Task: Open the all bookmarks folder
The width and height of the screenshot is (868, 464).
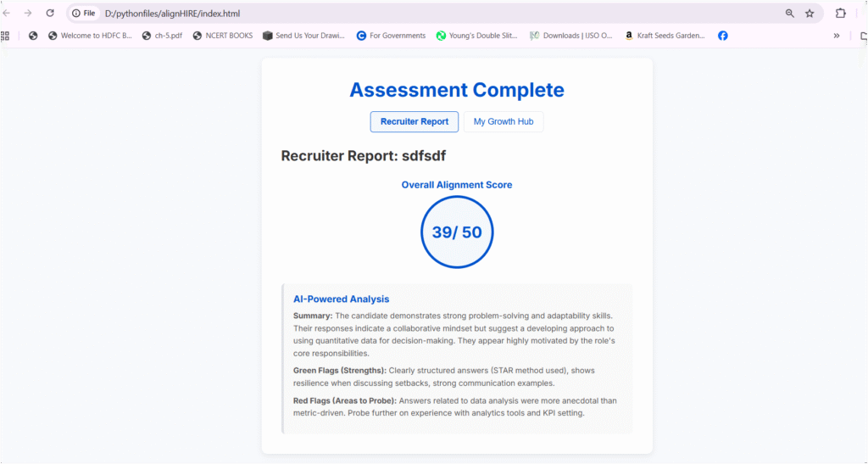Action: [861, 36]
